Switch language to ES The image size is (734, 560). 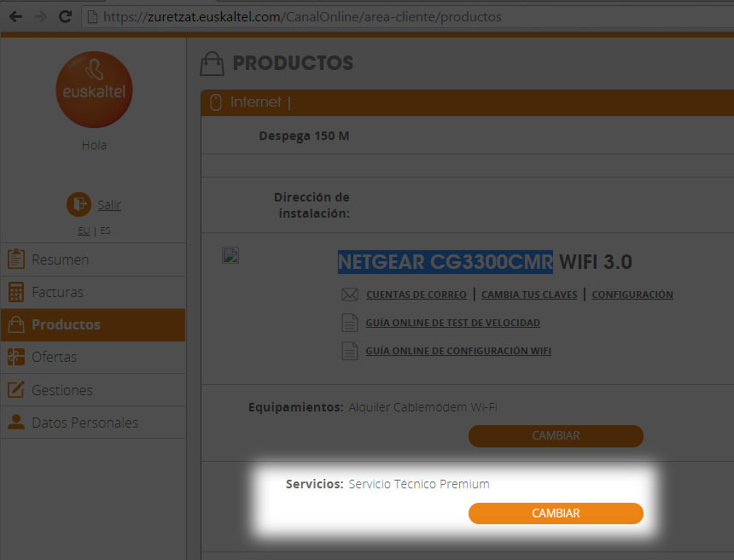click(105, 230)
